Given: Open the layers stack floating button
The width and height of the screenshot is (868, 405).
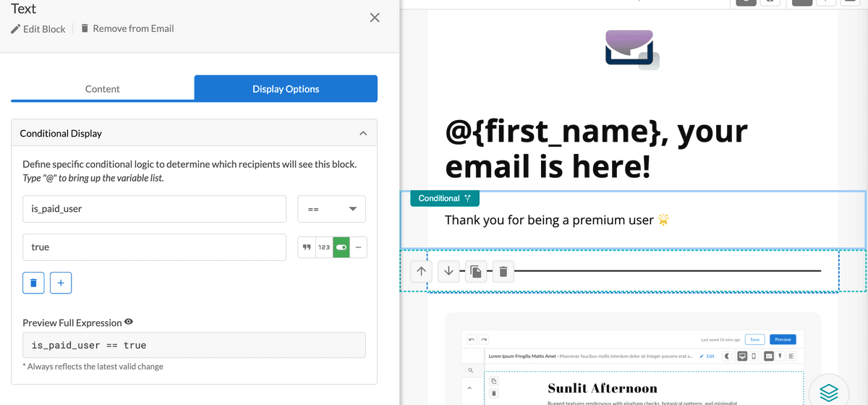Looking at the screenshot, I should pyautogui.click(x=829, y=392).
